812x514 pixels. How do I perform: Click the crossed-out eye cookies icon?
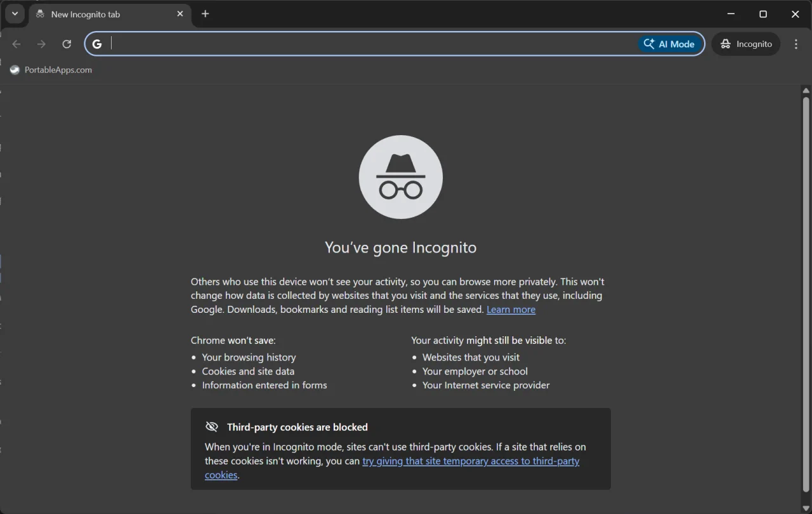[212, 427]
